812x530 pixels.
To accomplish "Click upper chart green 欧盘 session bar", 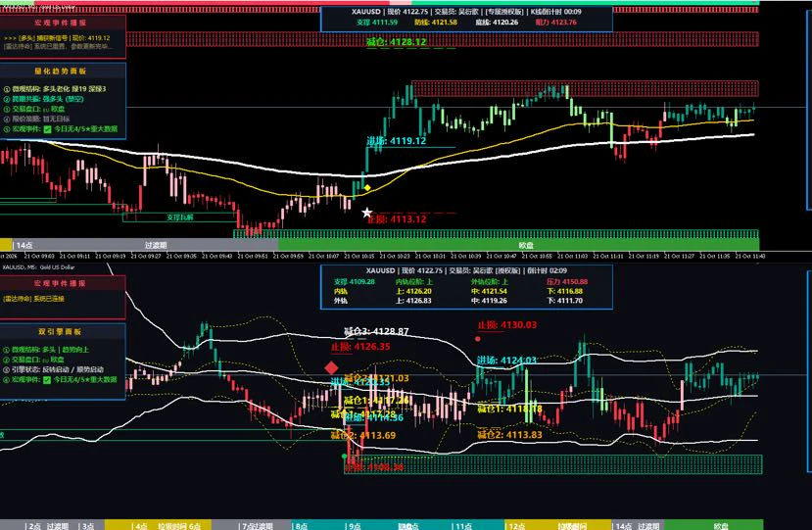I will 518,245.
